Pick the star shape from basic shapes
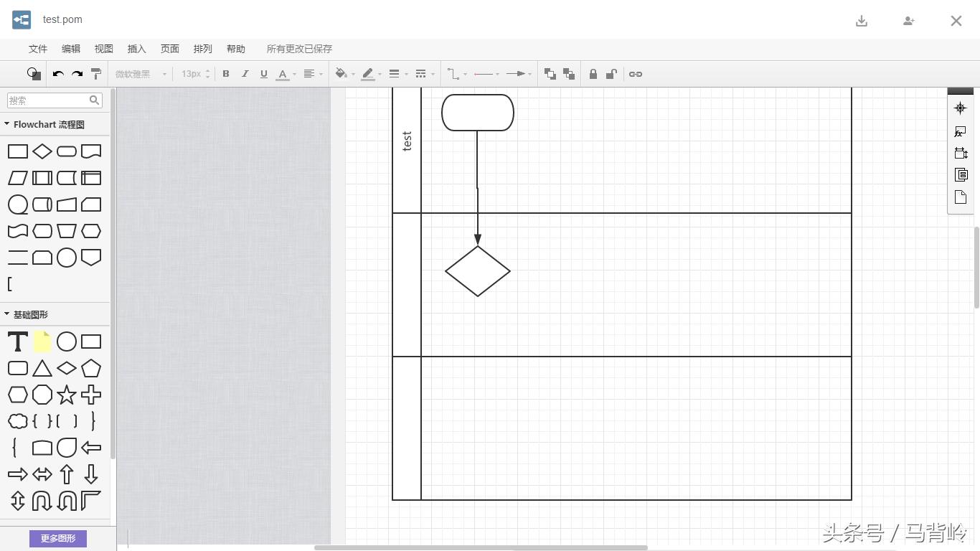 pos(67,395)
